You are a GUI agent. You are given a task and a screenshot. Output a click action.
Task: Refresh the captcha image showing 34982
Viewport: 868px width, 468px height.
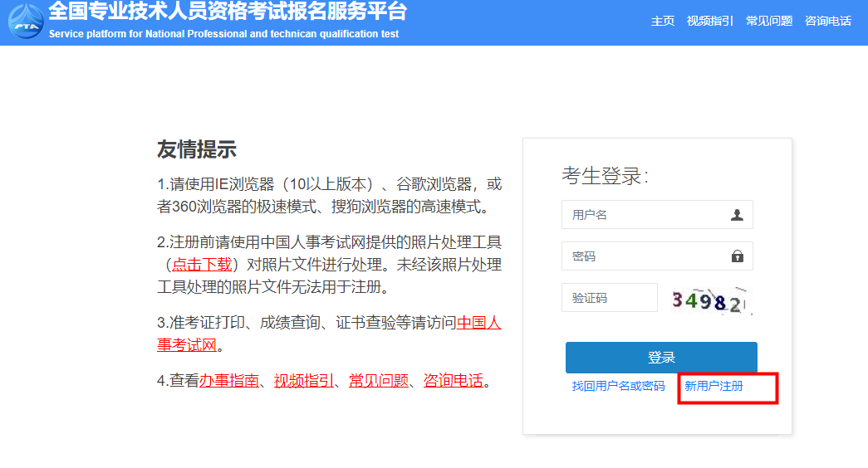pyautogui.click(x=710, y=300)
